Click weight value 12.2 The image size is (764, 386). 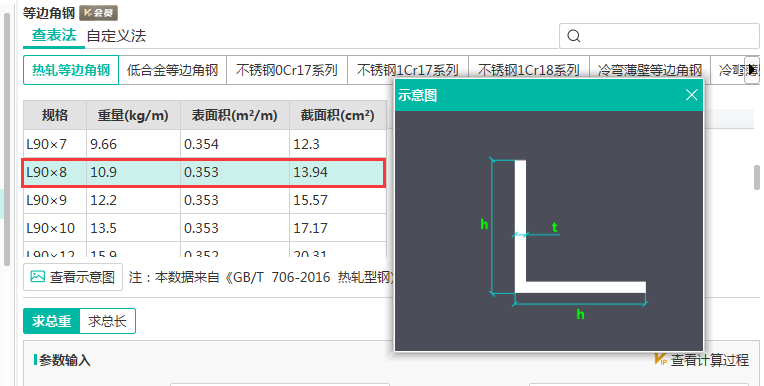[103, 200]
